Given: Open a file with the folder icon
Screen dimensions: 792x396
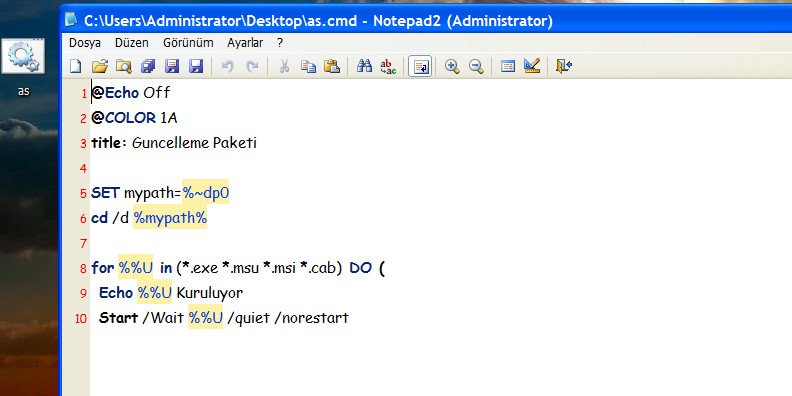Looking at the screenshot, I should pos(100,66).
